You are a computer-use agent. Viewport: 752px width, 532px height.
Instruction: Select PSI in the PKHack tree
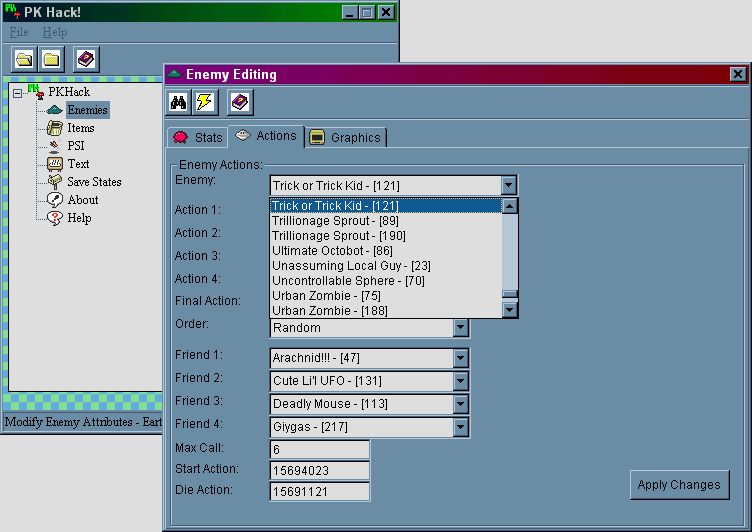tap(76, 146)
